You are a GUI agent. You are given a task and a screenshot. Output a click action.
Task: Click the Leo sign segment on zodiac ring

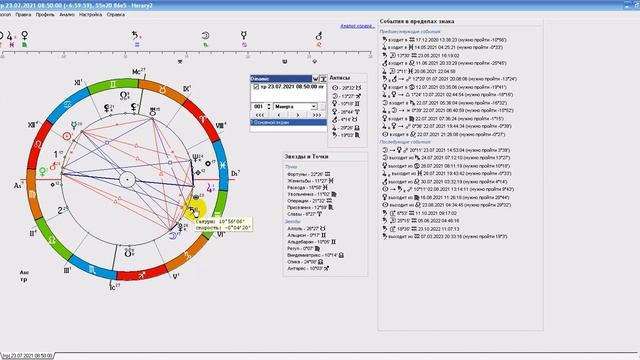(38, 144)
